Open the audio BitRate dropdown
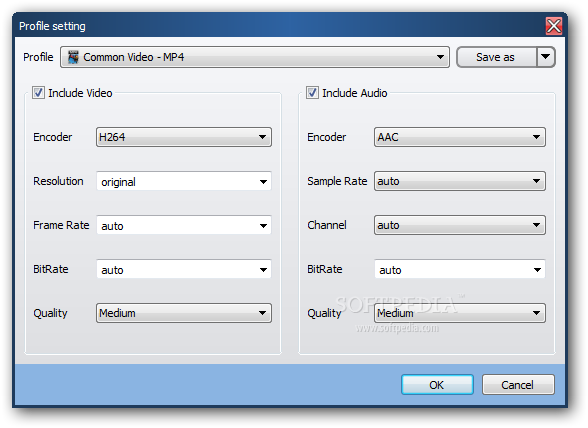588x428 pixels. point(460,269)
